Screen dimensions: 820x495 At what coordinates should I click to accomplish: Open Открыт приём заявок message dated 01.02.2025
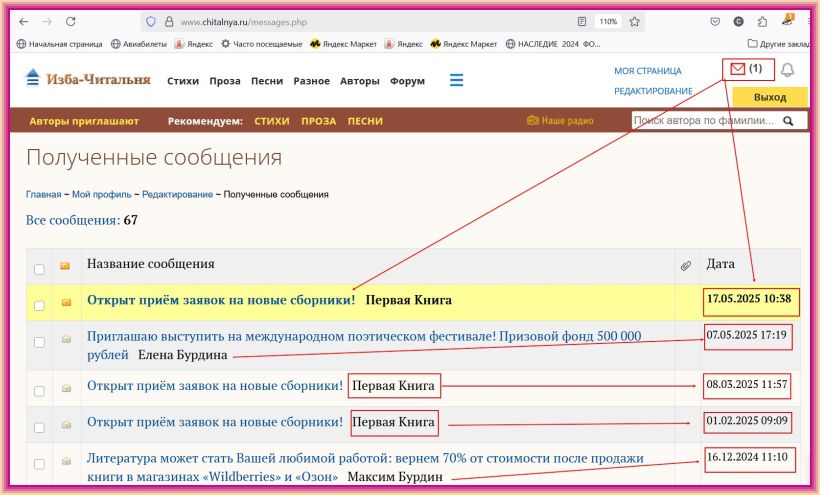[214, 422]
